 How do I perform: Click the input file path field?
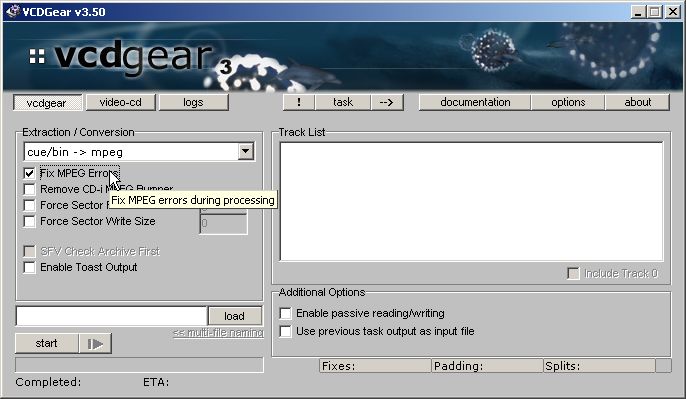tap(111, 316)
